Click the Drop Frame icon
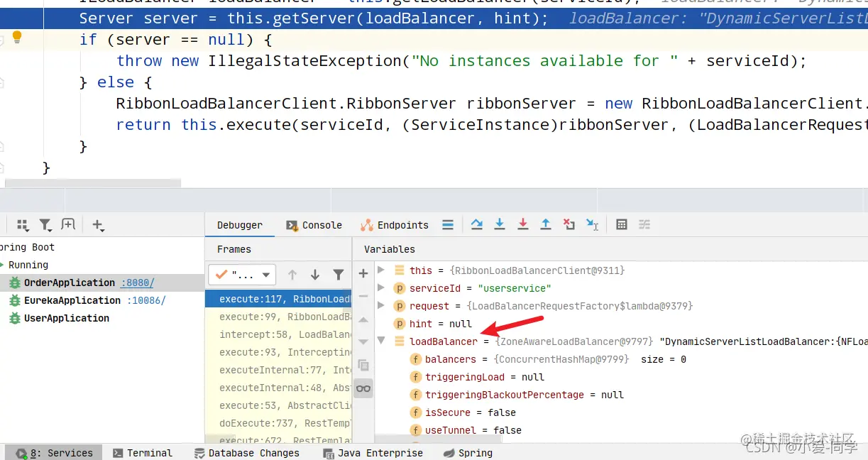Viewport: 868px width, 460px height. tap(568, 224)
